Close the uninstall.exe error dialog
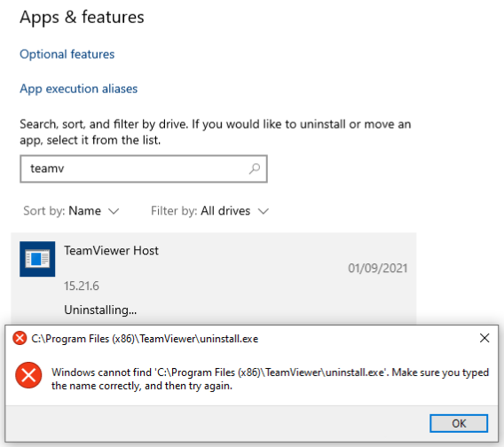The image size is (504, 447). [484, 338]
